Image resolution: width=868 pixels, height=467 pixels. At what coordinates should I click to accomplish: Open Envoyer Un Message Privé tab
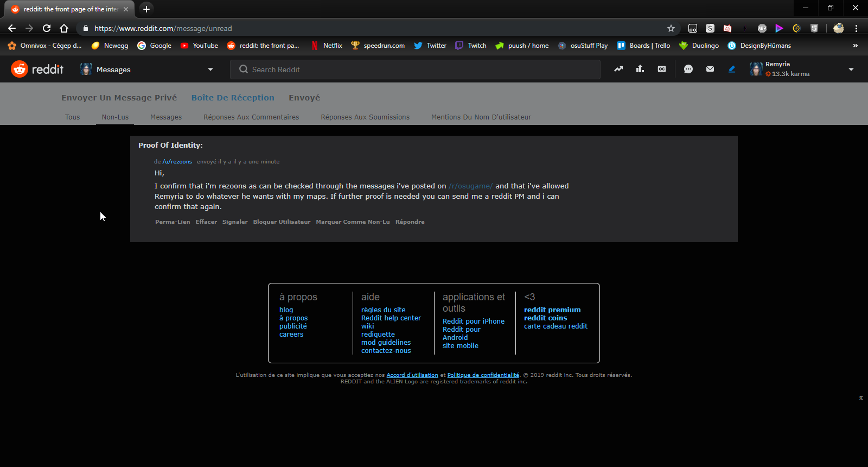click(119, 98)
